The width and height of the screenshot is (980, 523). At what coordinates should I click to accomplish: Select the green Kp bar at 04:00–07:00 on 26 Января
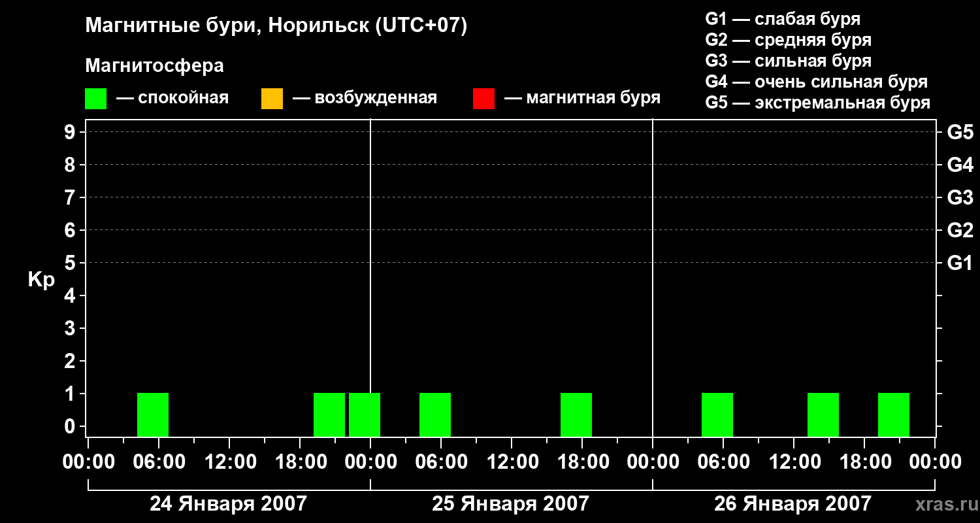717,414
